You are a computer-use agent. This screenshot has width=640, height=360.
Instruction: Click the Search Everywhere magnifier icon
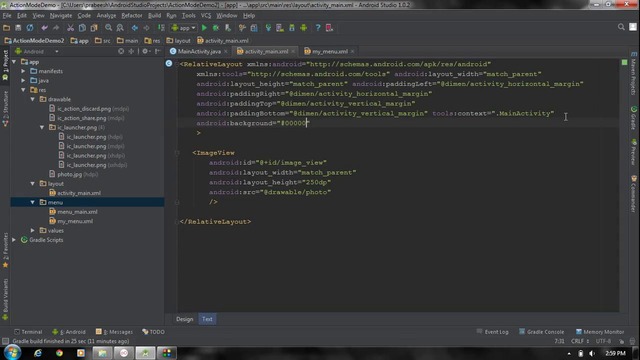[621, 27]
